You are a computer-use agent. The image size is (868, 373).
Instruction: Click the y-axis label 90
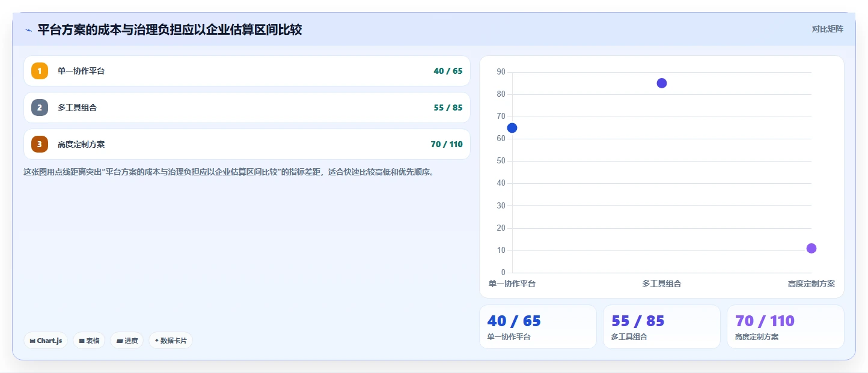[x=501, y=72]
